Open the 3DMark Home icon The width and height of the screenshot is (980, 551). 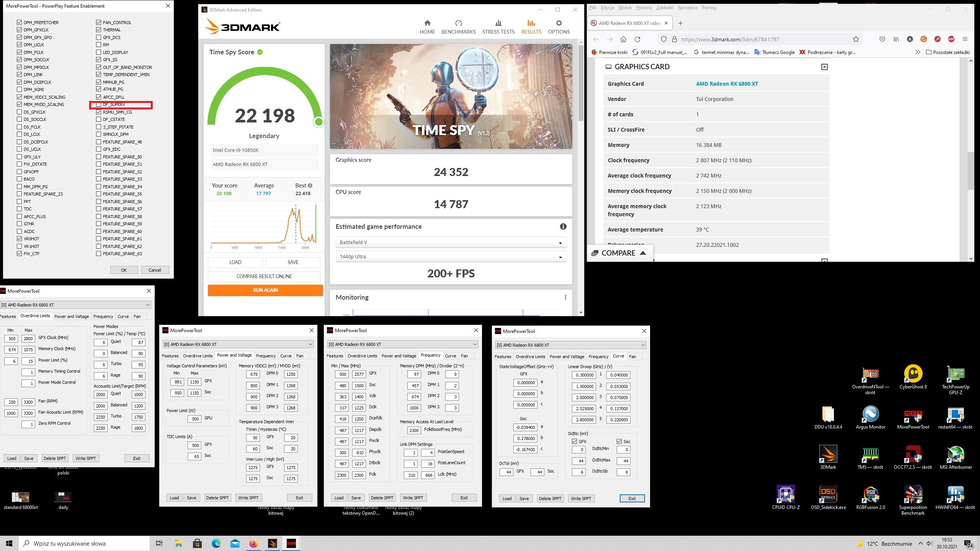[427, 23]
